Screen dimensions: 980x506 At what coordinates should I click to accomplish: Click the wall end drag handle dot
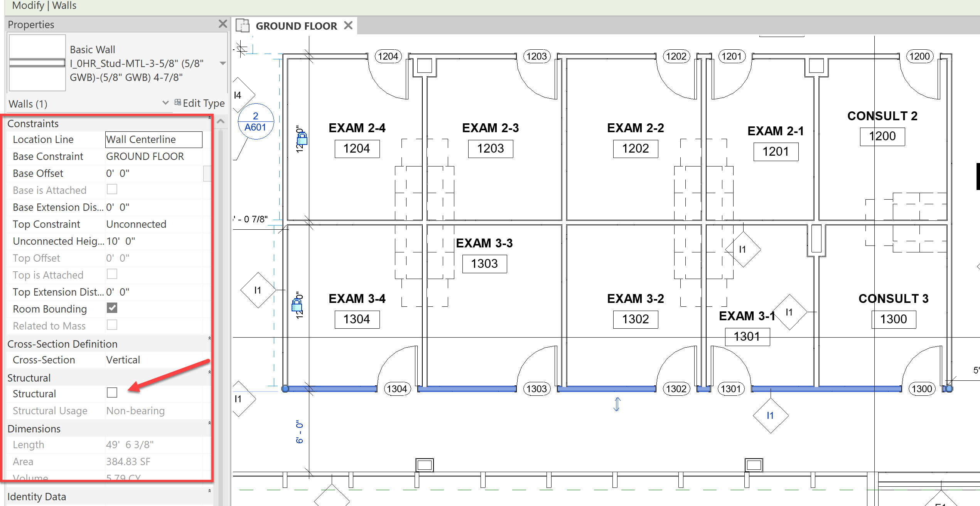pos(285,389)
